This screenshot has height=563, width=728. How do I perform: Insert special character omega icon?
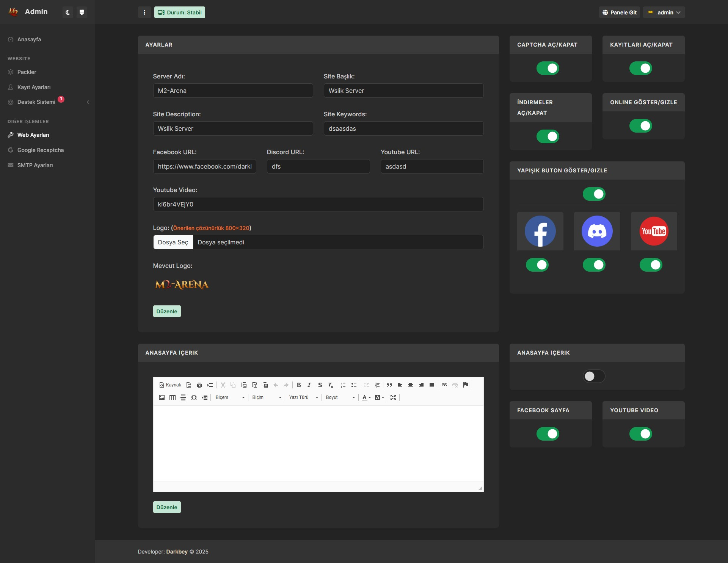click(194, 397)
